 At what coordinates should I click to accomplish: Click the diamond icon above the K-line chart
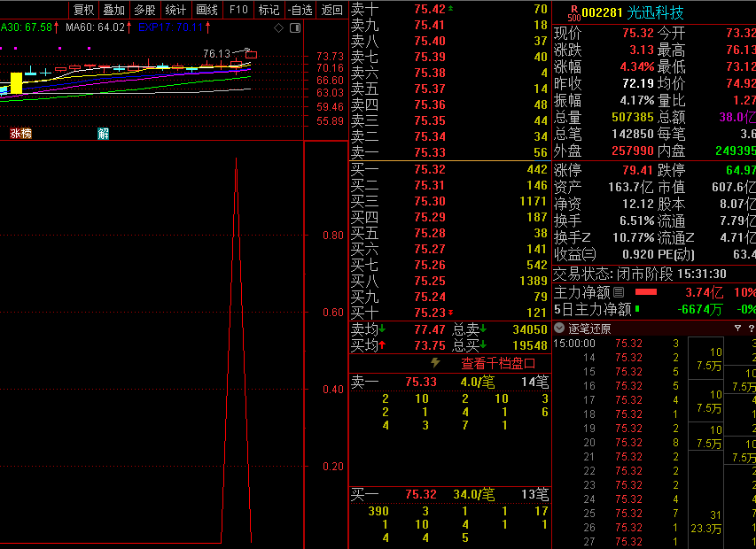(278, 27)
